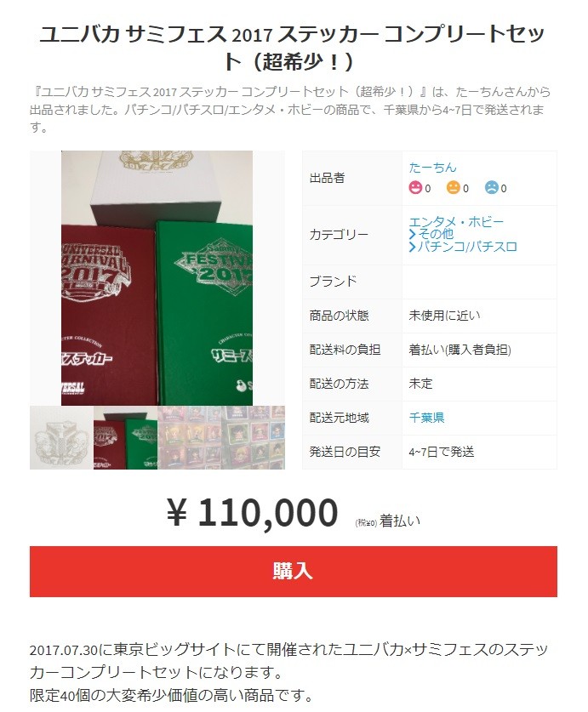This screenshot has width=588, height=712.
Task: Open the エンタメ・ホビー category link
Action: point(456,222)
